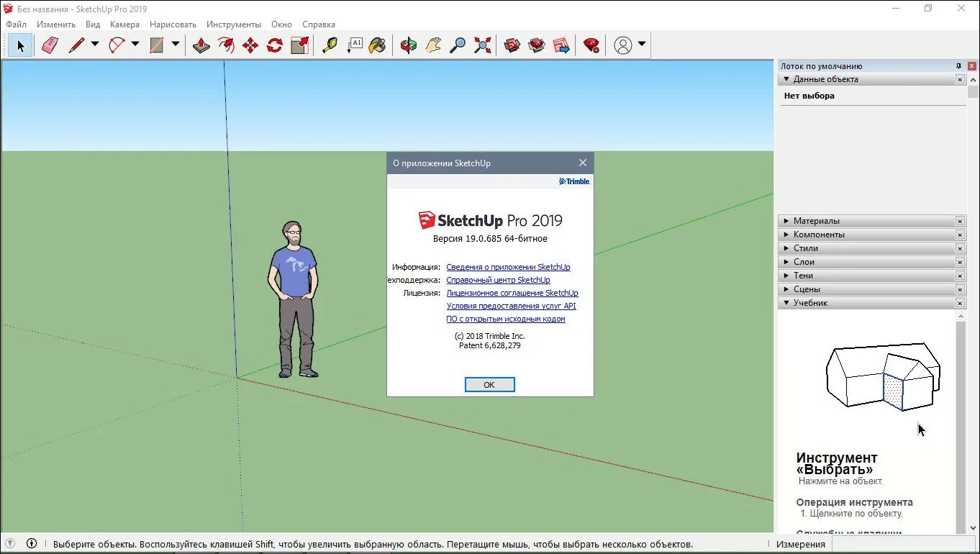This screenshot has width=980, height=554.
Task: Select the Move tool
Action: 250,45
